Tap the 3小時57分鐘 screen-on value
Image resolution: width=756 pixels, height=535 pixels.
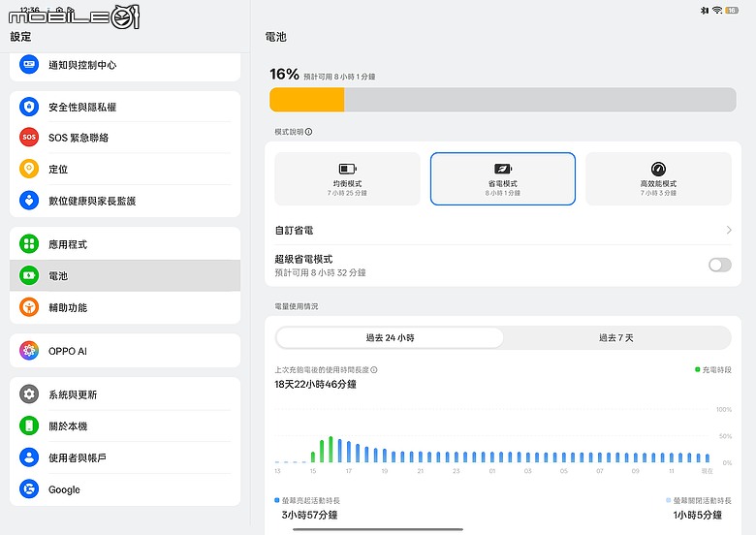point(309,515)
